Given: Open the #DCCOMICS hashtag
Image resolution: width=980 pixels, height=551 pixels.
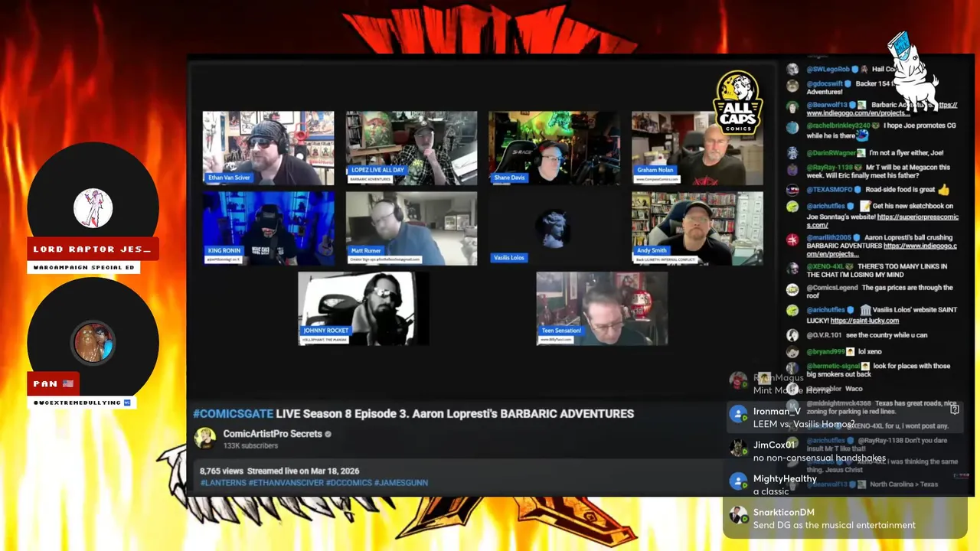Looking at the screenshot, I should (x=348, y=483).
